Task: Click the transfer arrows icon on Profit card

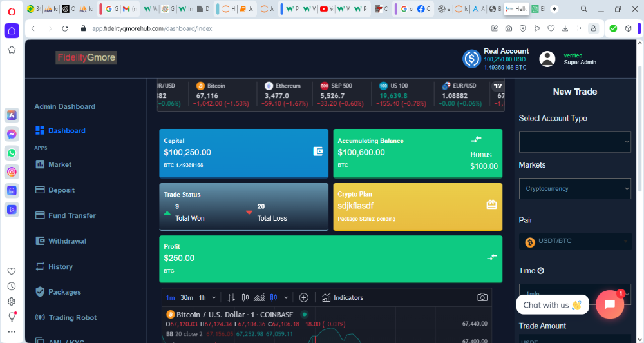Action: [x=492, y=257]
